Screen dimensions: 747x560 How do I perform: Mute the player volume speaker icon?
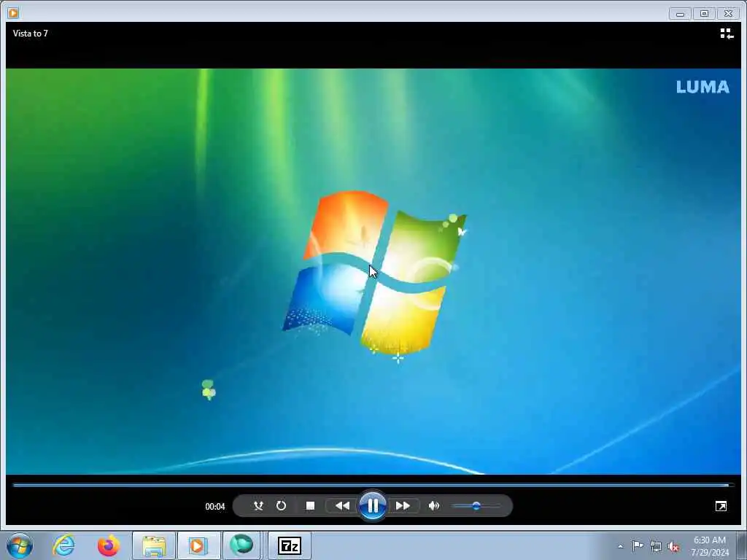tap(433, 506)
